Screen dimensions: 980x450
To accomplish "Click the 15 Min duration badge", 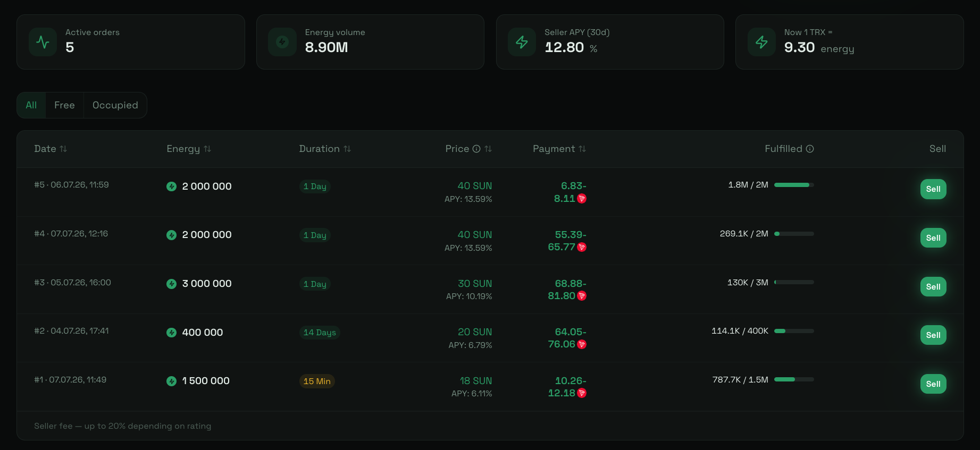I will click(317, 381).
